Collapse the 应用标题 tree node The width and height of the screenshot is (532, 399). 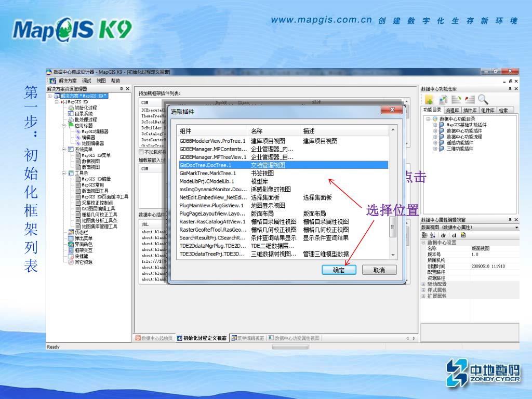[64, 126]
